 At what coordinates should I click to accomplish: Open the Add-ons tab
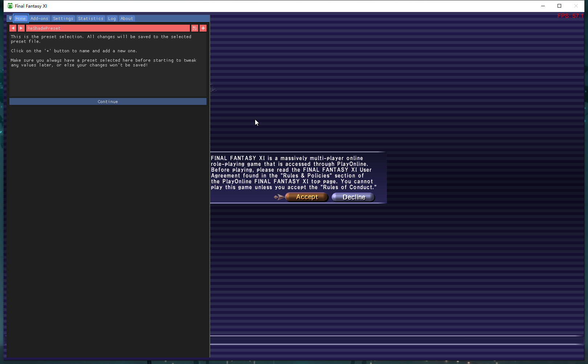point(39,19)
